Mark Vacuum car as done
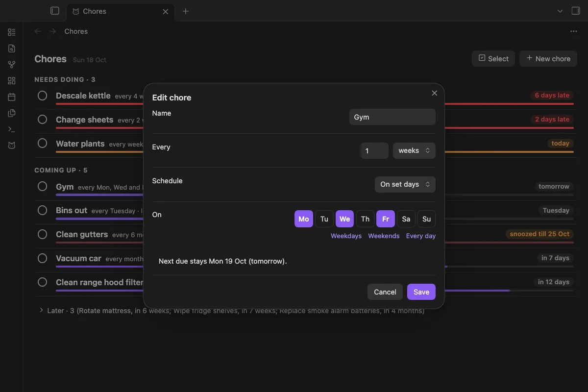This screenshot has width=588, height=392. pos(43,258)
